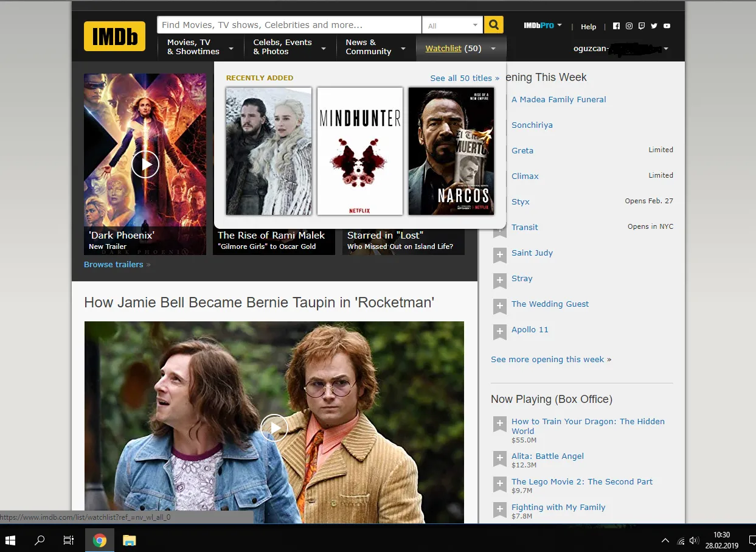Open IMDb's Twitch icon
The height and width of the screenshot is (552, 756).
pyautogui.click(x=642, y=26)
